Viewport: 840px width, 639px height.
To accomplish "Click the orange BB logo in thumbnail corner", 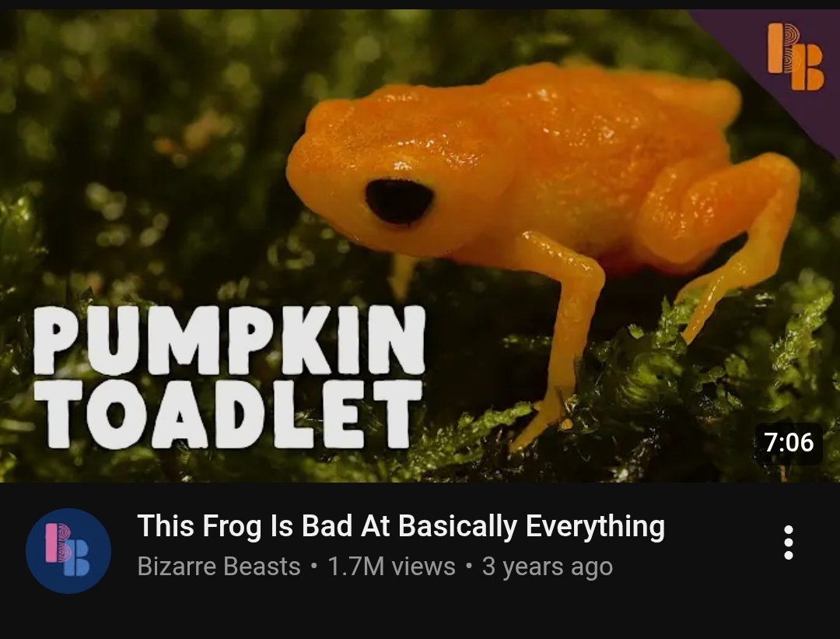I will pos(796,56).
